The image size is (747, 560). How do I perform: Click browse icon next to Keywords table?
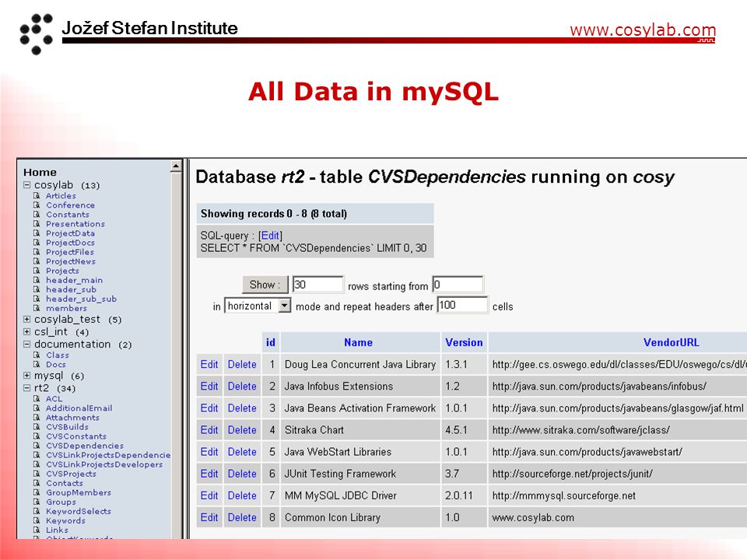click(x=37, y=520)
